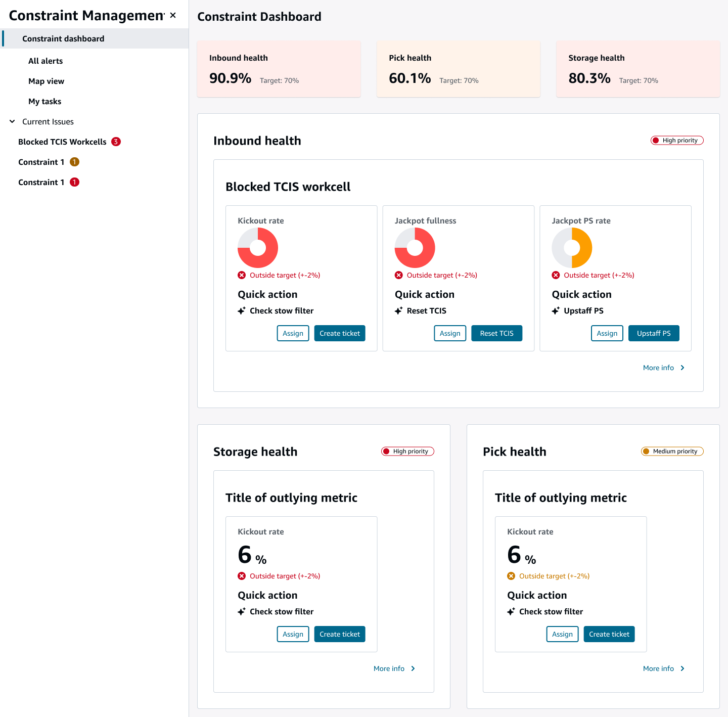Viewport: 728px width, 717px height.
Task: Open Map view from the sidebar
Action: tap(46, 81)
